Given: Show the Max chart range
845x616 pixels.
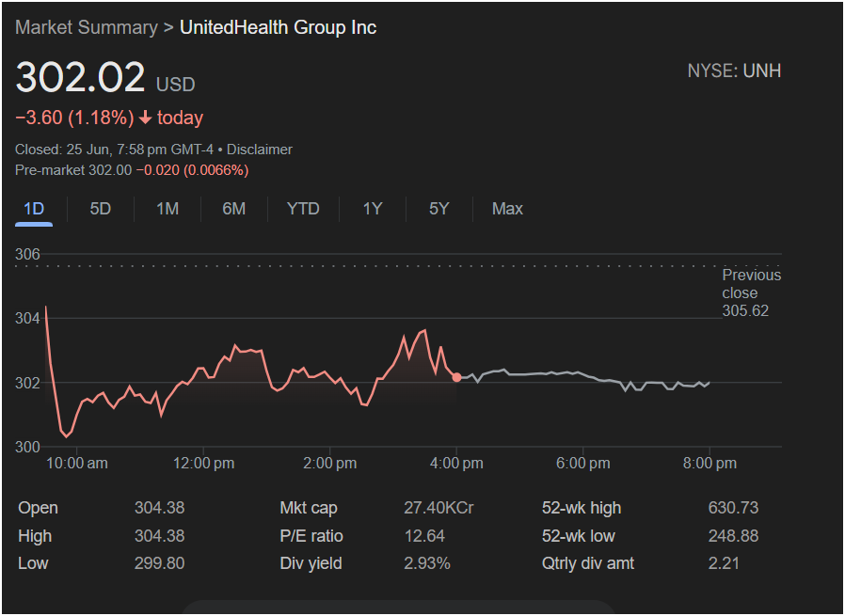Looking at the screenshot, I should [x=507, y=209].
